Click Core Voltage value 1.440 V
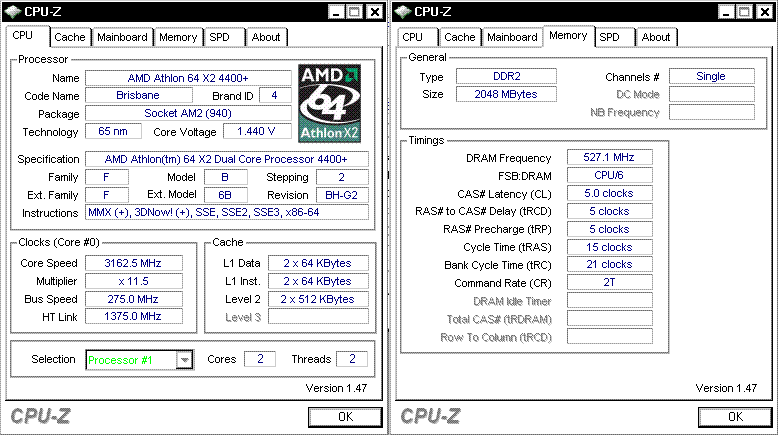This screenshot has width=778, height=436. [x=257, y=131]
